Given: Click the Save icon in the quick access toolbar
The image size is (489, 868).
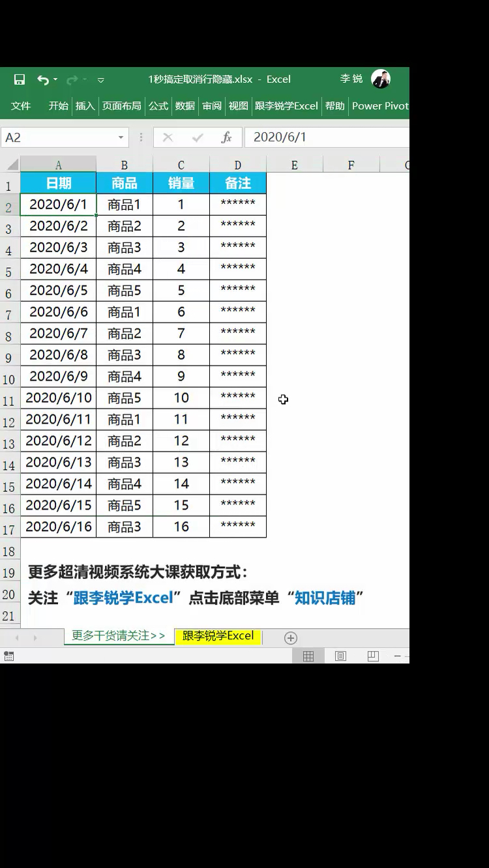Looking at the screenshot, I should 20,80.
